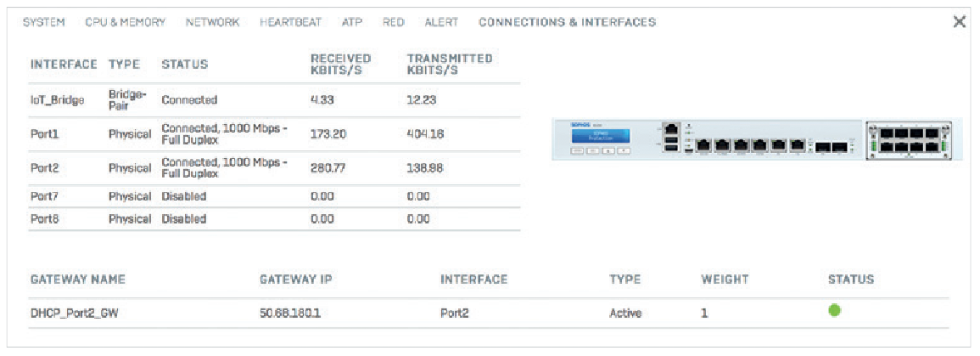Screen dimensions: 980x356
Task: Click the disabled Port7 interface row
Action: point(274,196)
